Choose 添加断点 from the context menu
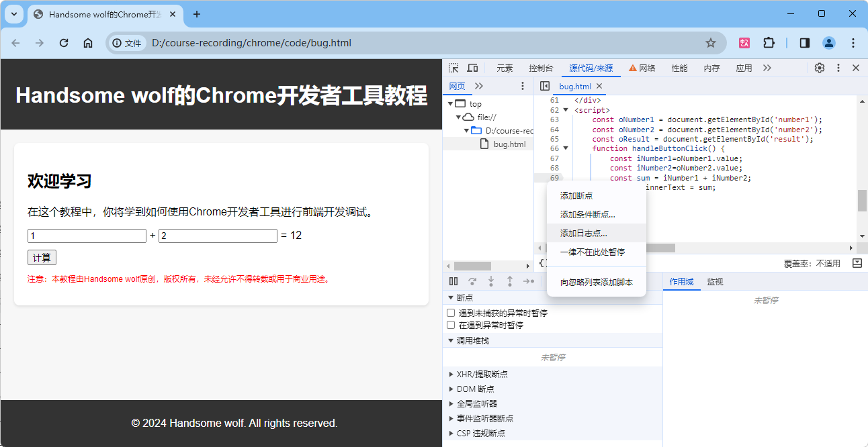The height and width of the screenshot is (447, 868). click(x=597, y=196)
